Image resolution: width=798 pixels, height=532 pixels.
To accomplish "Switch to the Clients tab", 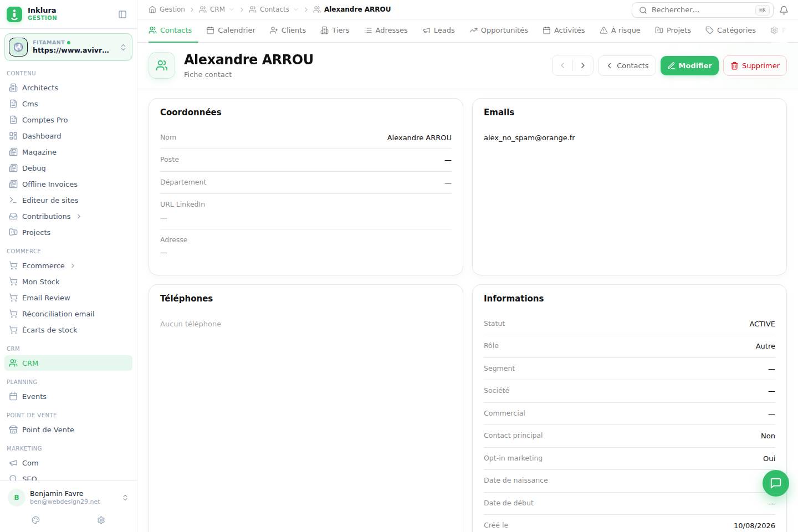I will coord(288,30).
